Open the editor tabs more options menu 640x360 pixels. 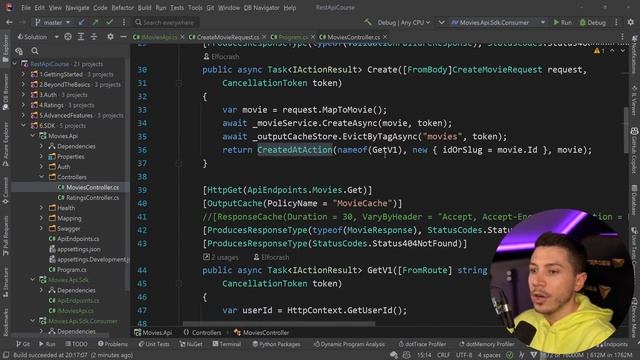[622, 37]
